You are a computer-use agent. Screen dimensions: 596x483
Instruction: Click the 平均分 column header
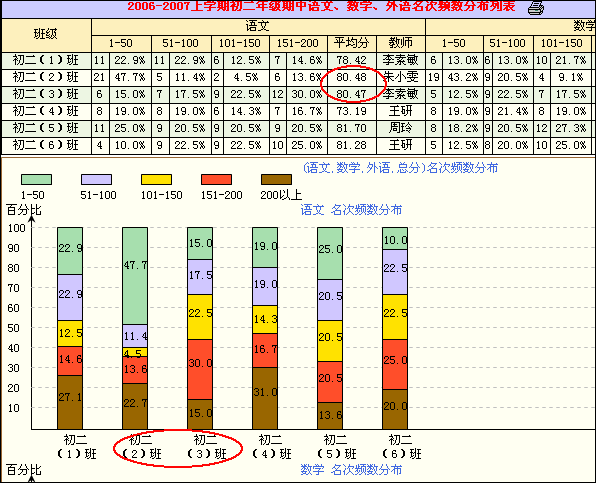coord(352,43)
